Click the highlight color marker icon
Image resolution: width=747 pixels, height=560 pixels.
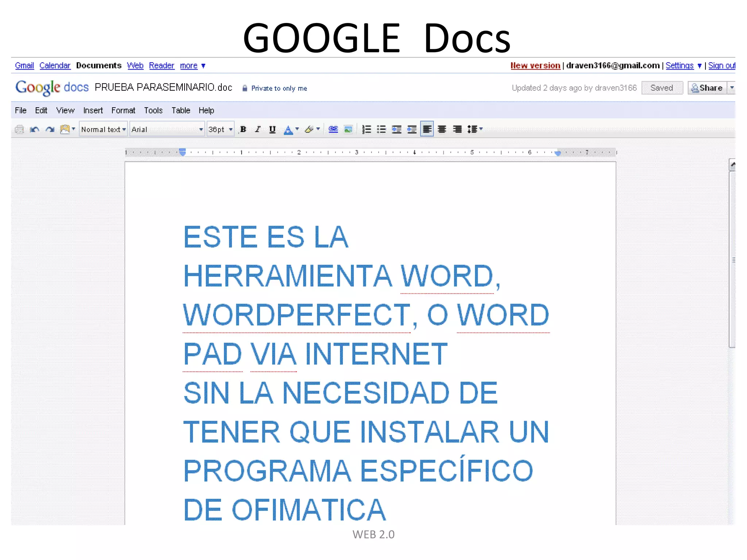pyautogui.click(x=309, y=129)
